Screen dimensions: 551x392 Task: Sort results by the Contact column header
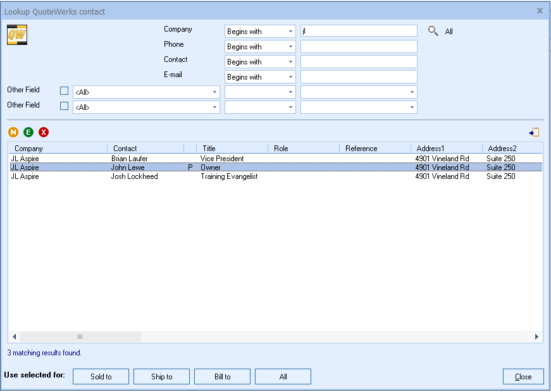(145, 148)
